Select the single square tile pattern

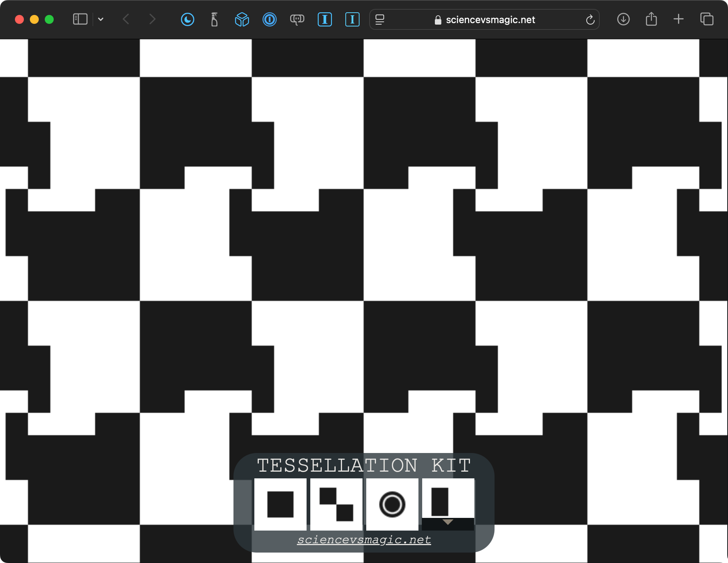[280, 504]
